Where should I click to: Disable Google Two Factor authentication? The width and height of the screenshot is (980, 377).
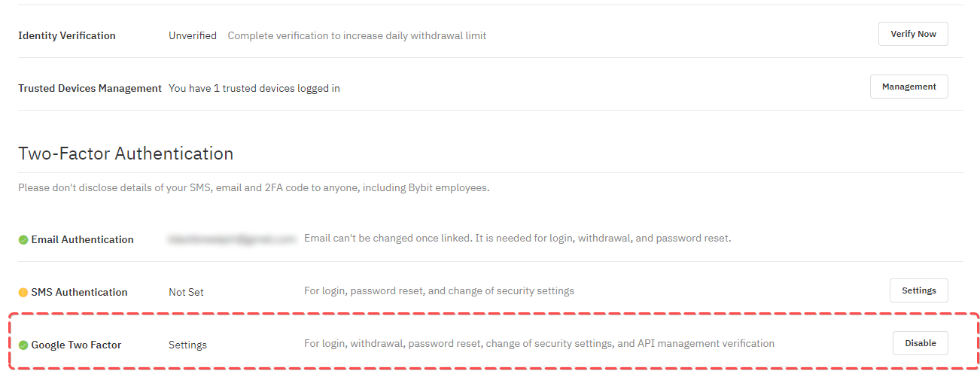click(x=920, y=343)
